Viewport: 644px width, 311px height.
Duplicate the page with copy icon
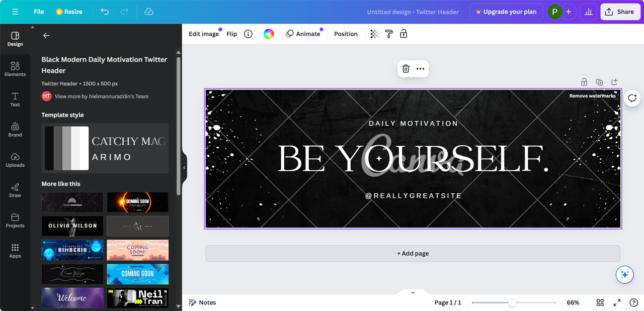[599, 82]
